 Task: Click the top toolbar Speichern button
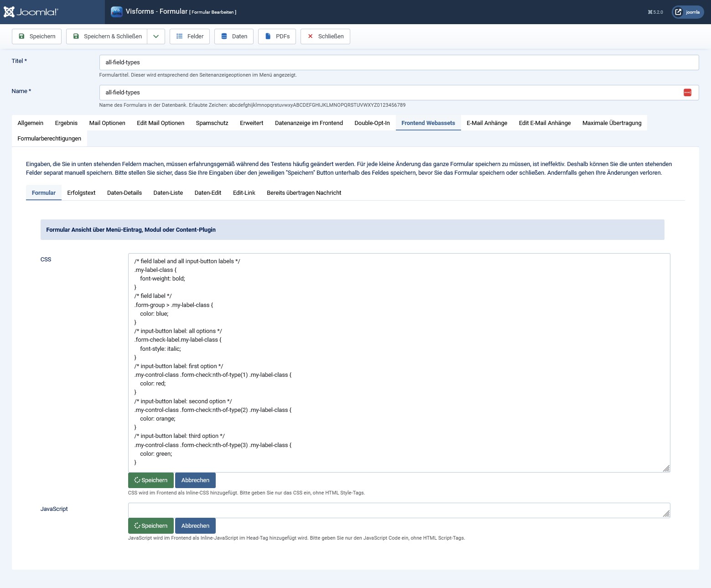pyautogui.click(x=36, y=36)
